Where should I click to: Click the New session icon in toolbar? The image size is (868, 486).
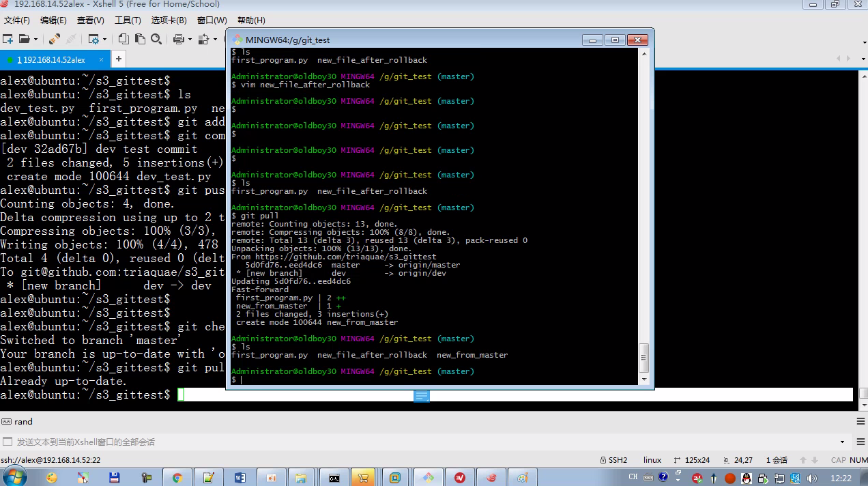[x=8, y=39]
